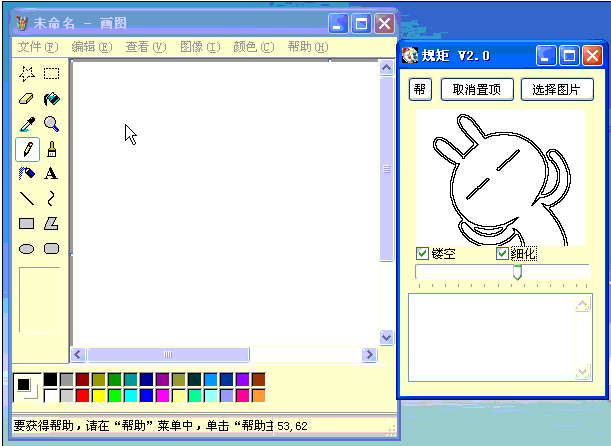Select the Curve tool
611x446 pixels.
point(51,199)
